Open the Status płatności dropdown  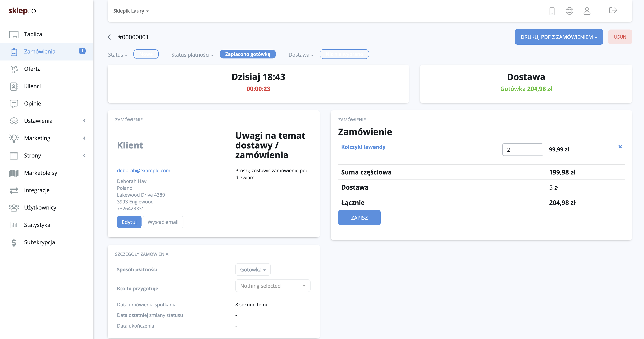tap(192, 55)
